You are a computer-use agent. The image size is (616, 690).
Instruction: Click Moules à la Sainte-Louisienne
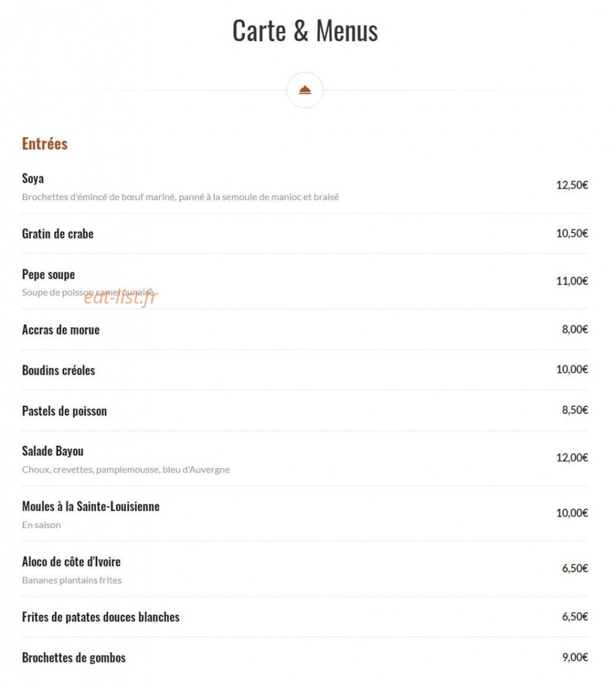[x=90, y=507]
